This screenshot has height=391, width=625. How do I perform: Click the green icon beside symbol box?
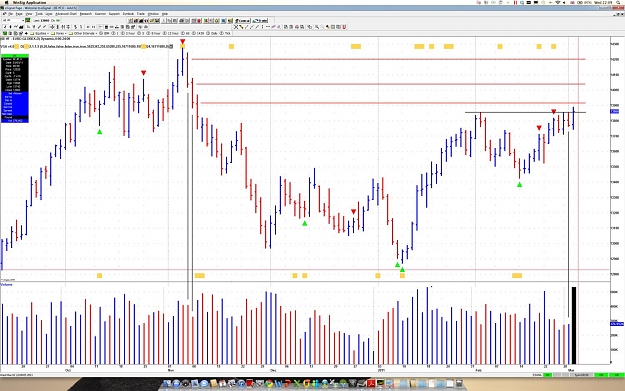(28, 20)
